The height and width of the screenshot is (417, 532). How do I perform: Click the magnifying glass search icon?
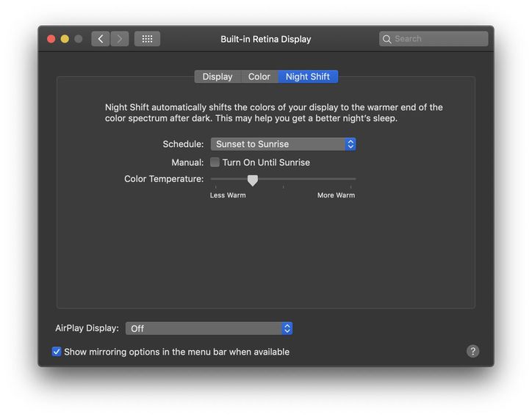tap(387, 39)
